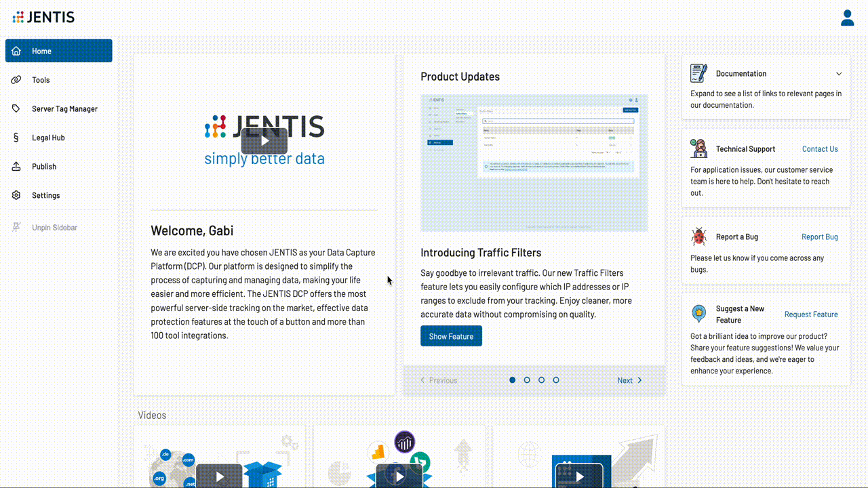Click the Welcome, Gabi heading

[192, 230]
